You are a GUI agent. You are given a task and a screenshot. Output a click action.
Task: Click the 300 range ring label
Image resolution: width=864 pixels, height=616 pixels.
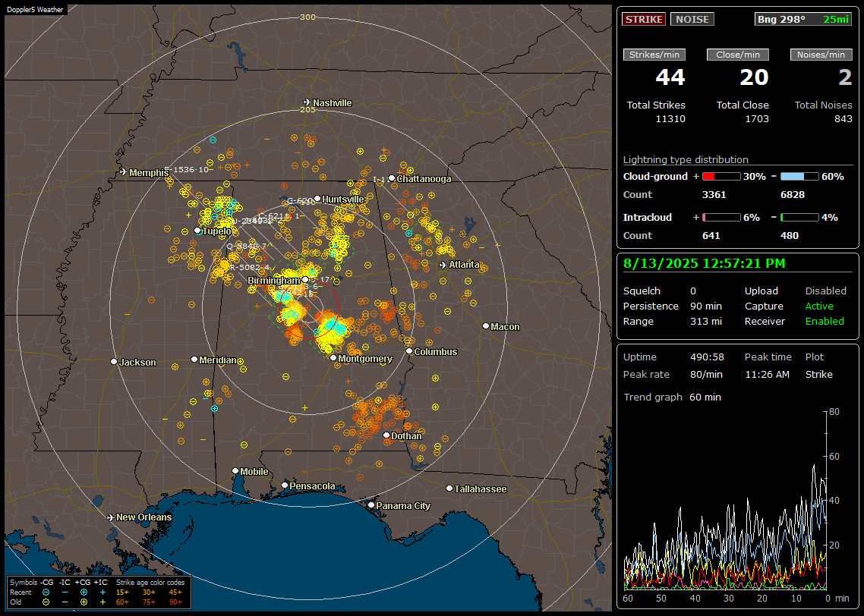click(x=307, y=17)
